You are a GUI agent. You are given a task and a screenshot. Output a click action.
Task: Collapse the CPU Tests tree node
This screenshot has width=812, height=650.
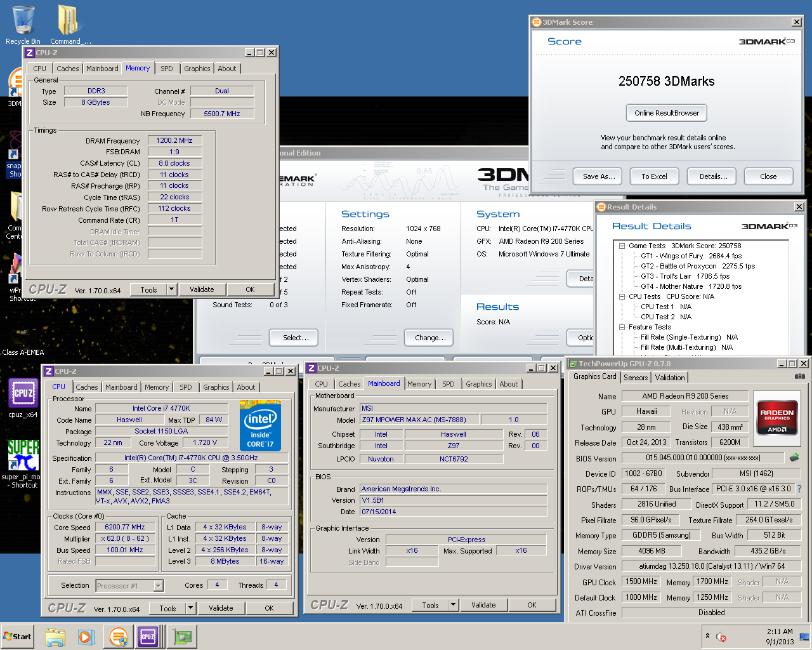coord(622,296)
